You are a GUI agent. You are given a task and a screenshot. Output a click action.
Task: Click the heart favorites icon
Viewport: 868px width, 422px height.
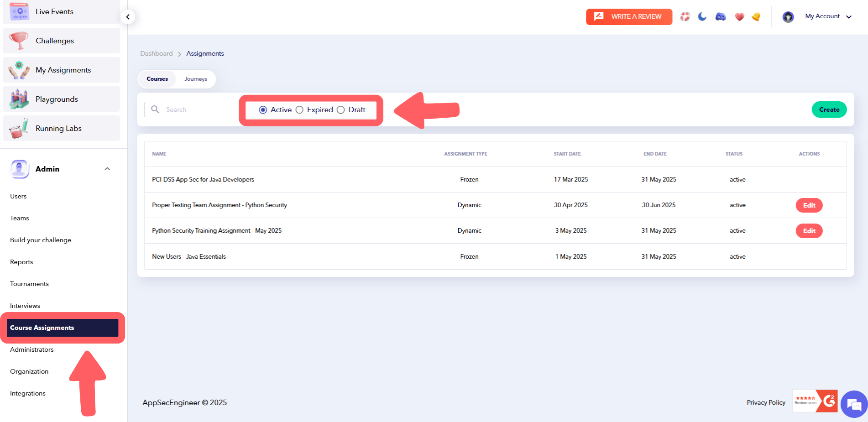coord(738,16)
